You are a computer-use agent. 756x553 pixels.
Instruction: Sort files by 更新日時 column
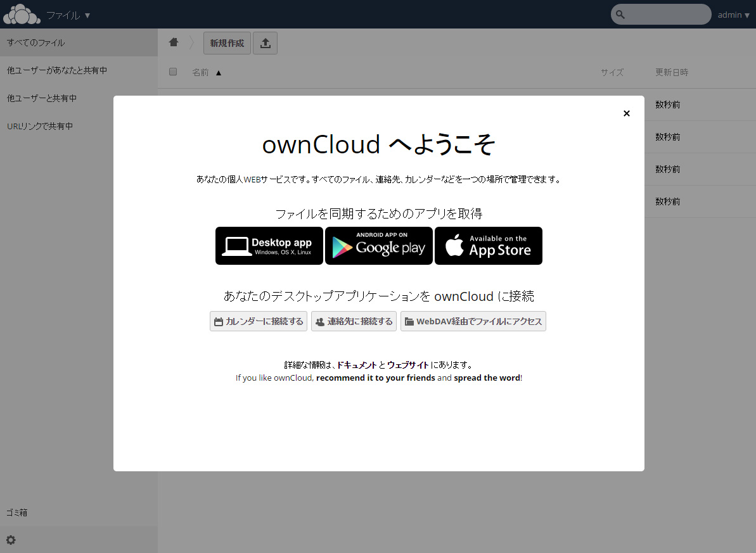pyautogui.click(x=672, y=72)
